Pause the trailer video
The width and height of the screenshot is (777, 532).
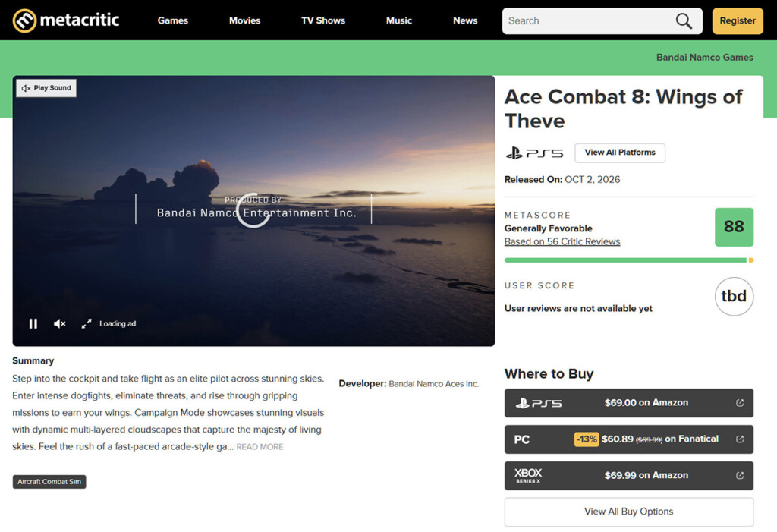click(x=33, y=324)
